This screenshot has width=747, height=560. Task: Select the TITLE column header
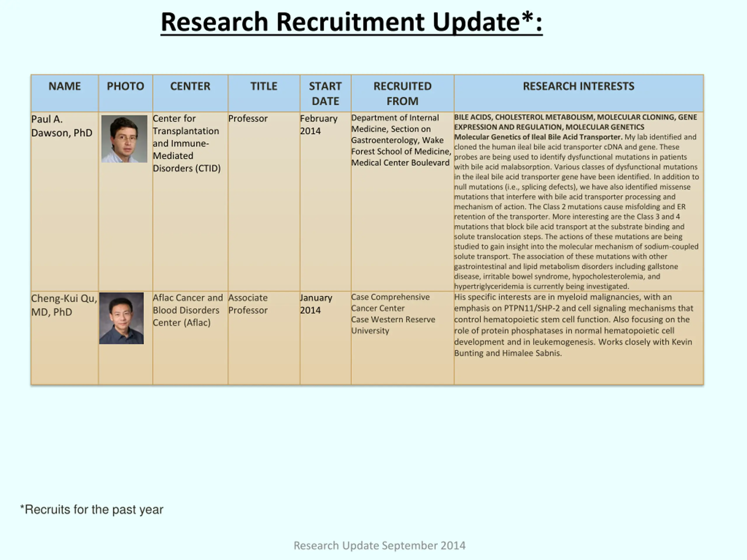pos(264,86)
